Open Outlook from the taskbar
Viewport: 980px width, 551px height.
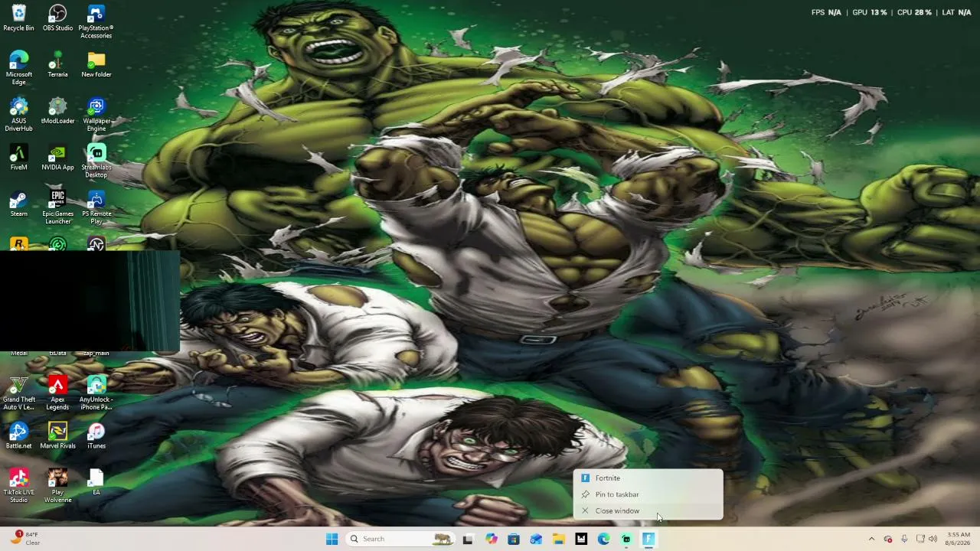click(x=536, y=539)
